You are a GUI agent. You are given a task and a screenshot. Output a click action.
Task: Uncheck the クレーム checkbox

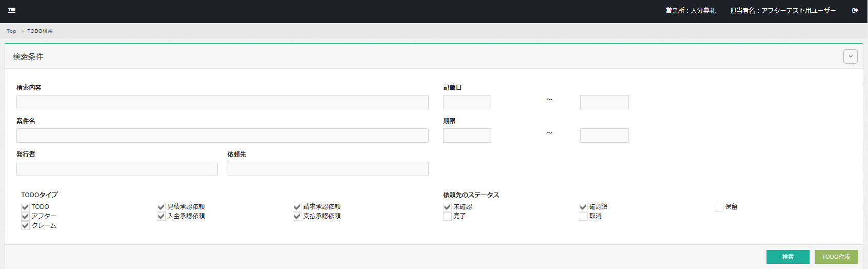point(25,225)
